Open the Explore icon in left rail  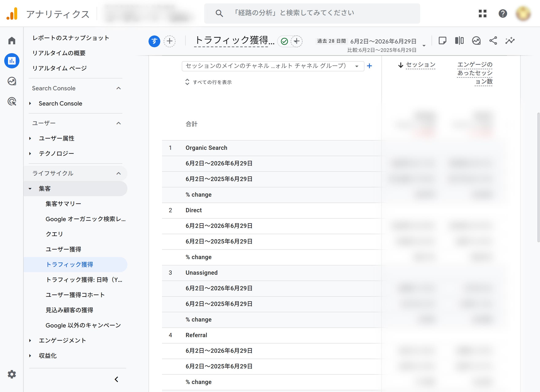coord(12,81)
